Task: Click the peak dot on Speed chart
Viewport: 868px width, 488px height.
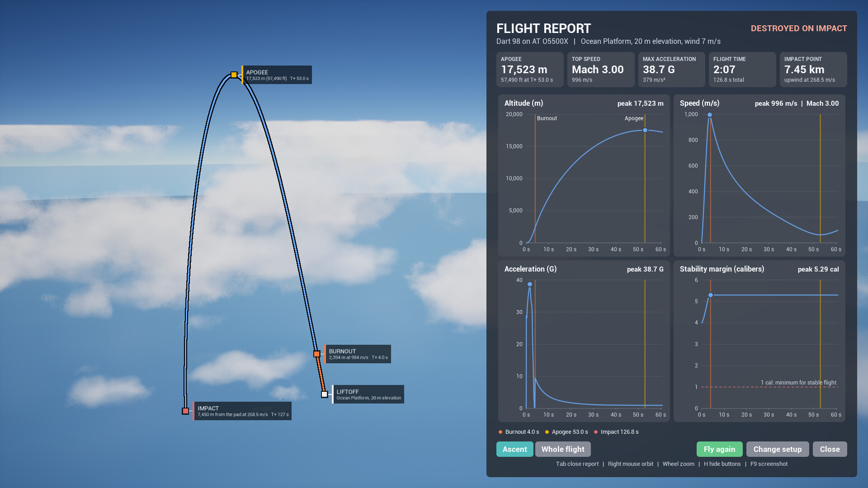Action: [710, 115]
